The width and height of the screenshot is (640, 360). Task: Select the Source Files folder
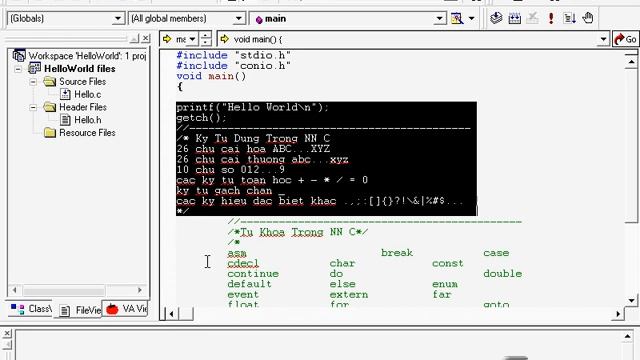82,82
